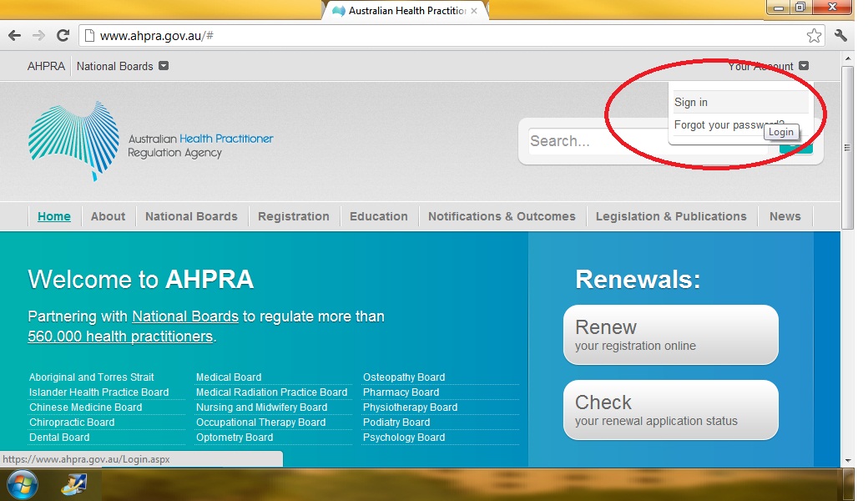868x501 pixels.
Task: Open the News section
Action: click(x=785, y=216)
